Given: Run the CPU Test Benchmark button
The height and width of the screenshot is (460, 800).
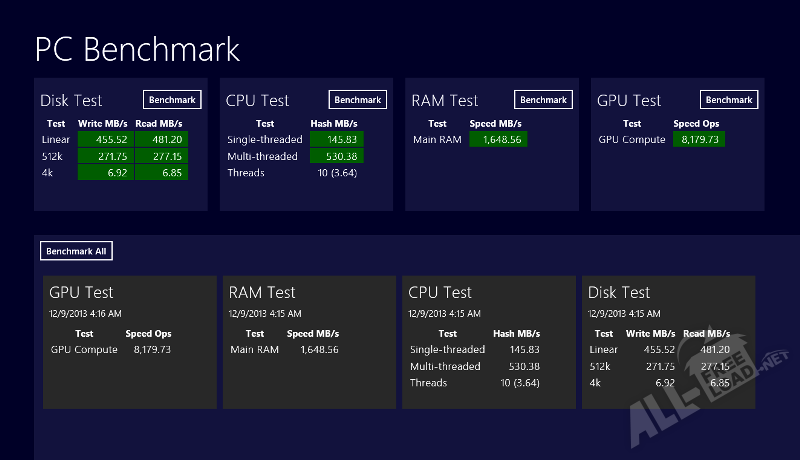Looking at the screenshot, I should tap(357, 100).
